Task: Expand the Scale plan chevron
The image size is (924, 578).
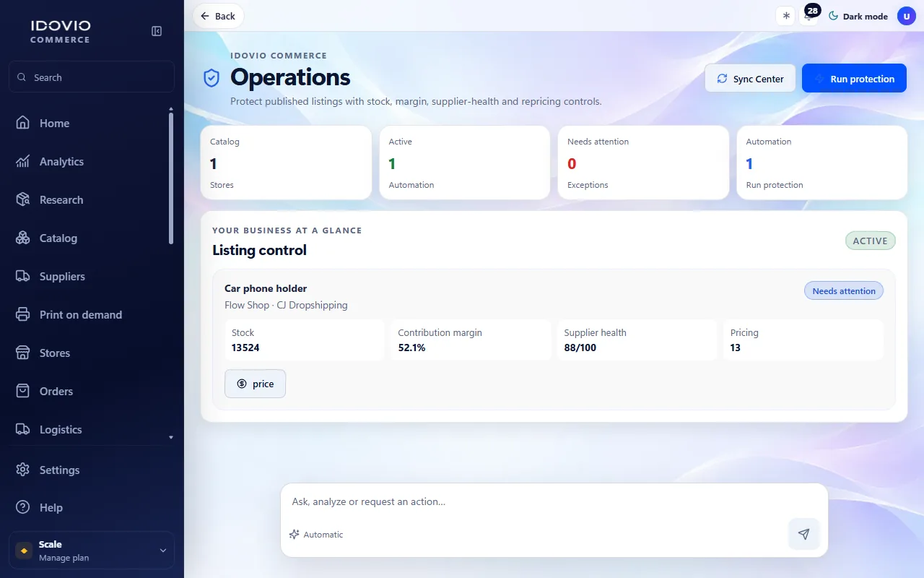Action: [163, 551]
